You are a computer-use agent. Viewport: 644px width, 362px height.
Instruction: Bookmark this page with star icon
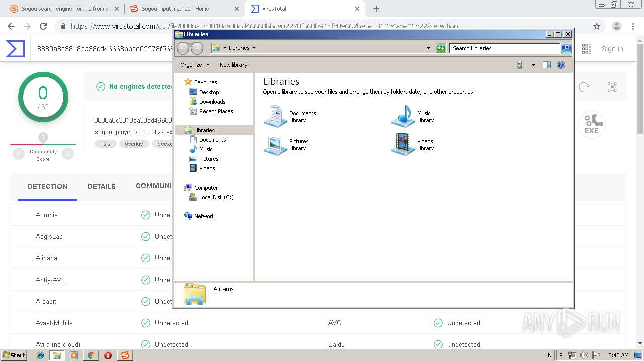597,26
